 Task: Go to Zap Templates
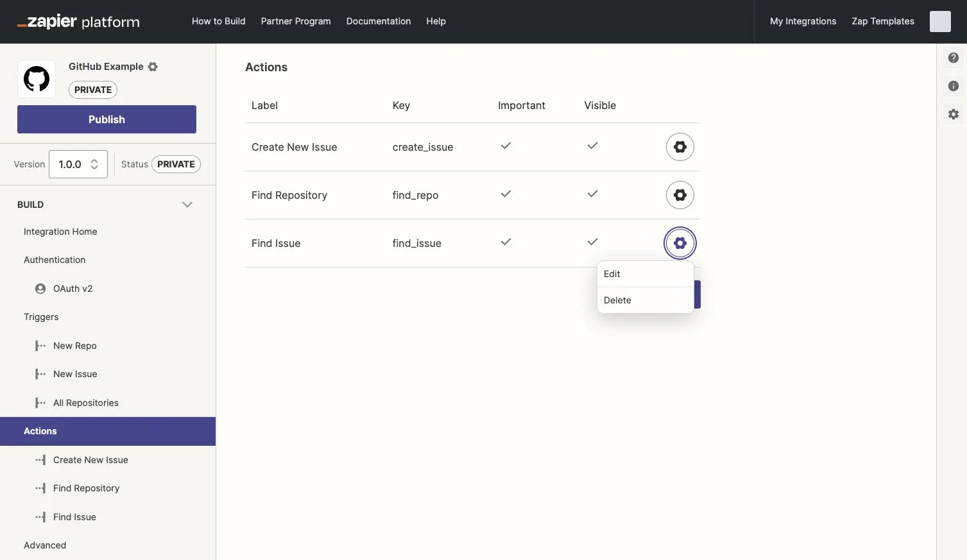pyautogui.click(x=883, y=21)
